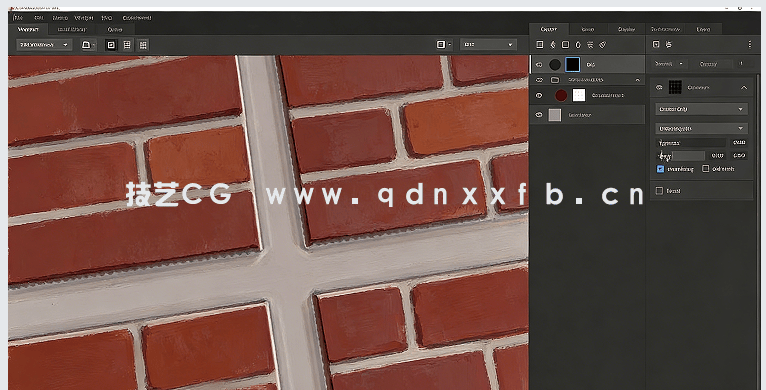
Task: Click the upper slider bar in properties panel
Action: coord(691,143)
